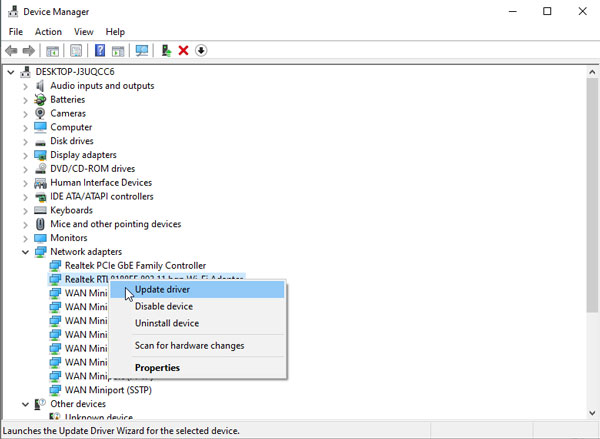Click the Cameras webcam icon
Screen dimensions: 600x439
tap(40, 113)
